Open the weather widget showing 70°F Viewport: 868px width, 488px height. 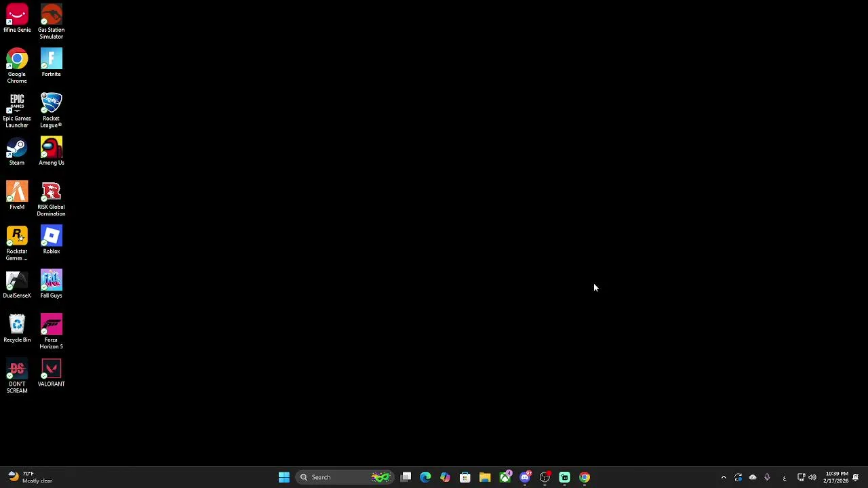point(30,477)
